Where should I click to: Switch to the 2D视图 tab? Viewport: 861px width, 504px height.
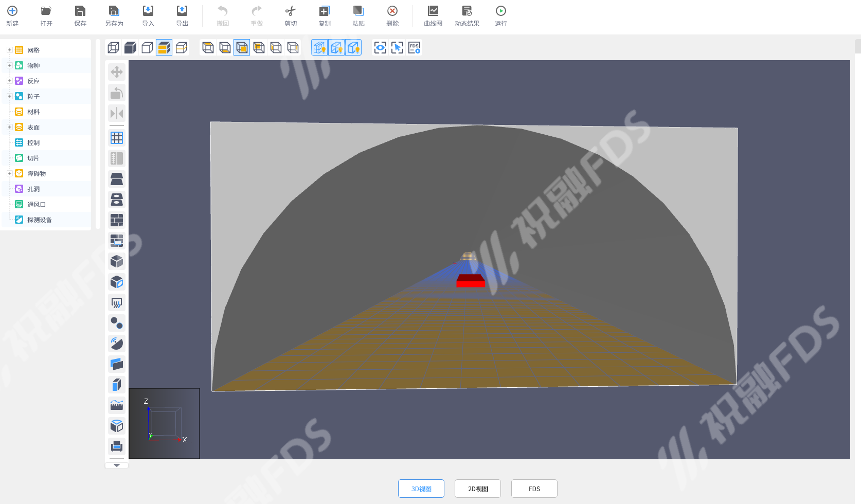[478, 489]
